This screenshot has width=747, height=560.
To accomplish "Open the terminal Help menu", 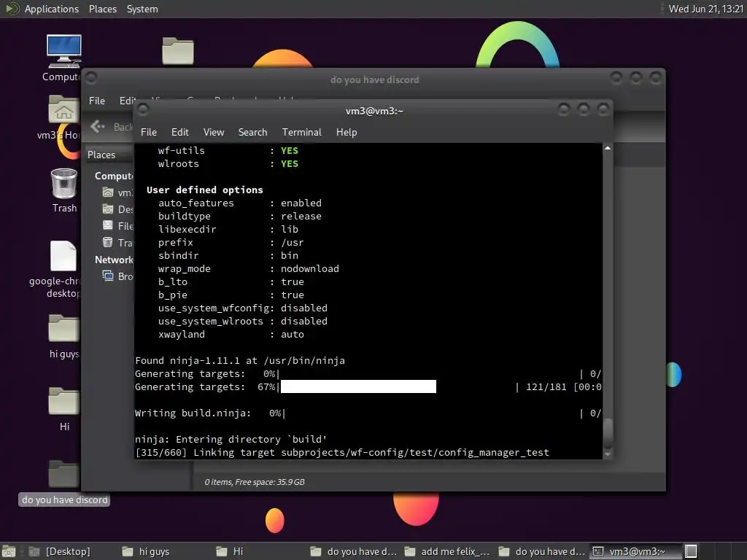I will tap(347, 132).
